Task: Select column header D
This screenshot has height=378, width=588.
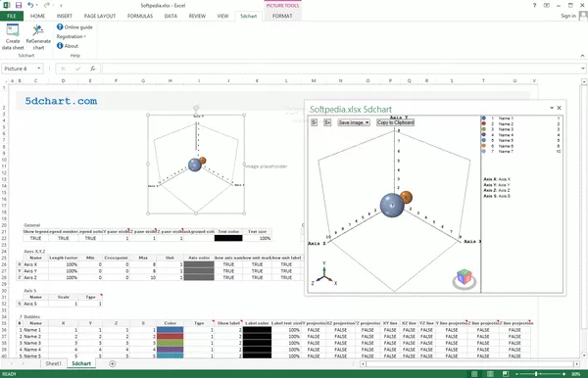Action: (x=63, y=80)
